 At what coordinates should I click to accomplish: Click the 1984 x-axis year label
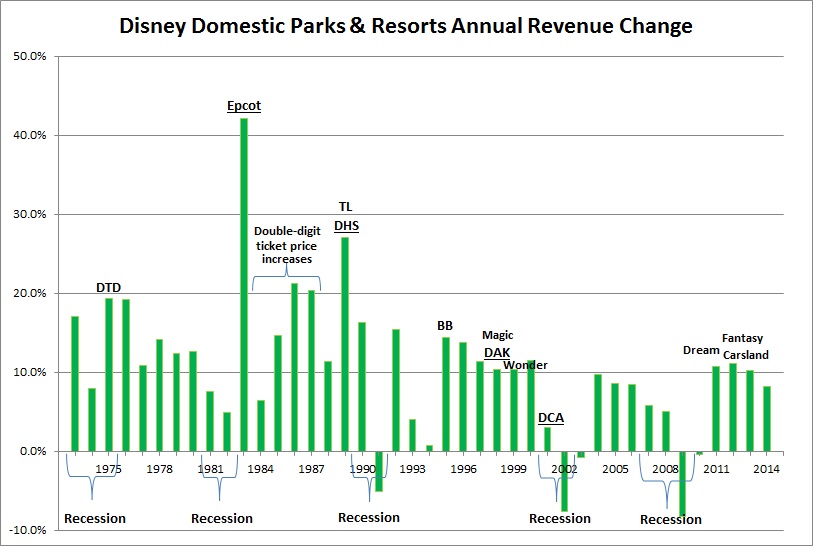[x=259, y=469]
